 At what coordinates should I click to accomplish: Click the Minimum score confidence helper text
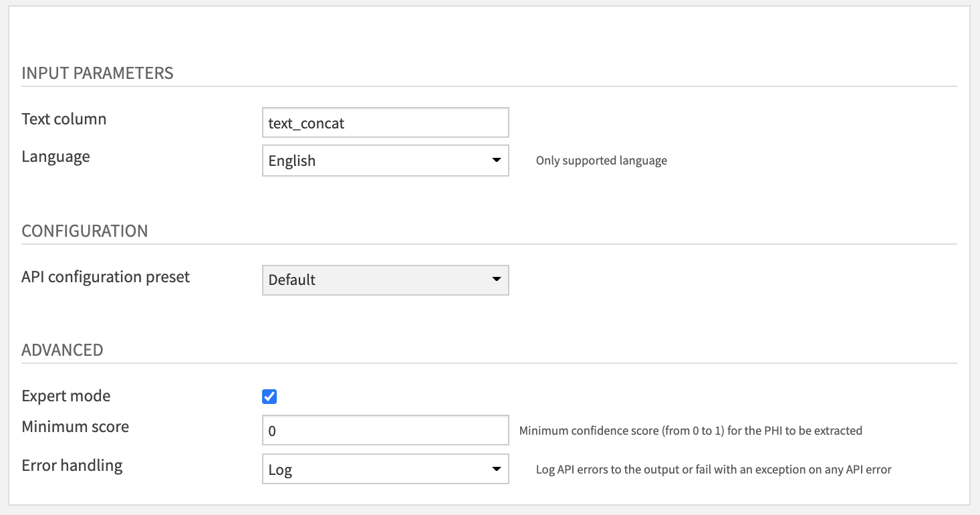[691, 430]
